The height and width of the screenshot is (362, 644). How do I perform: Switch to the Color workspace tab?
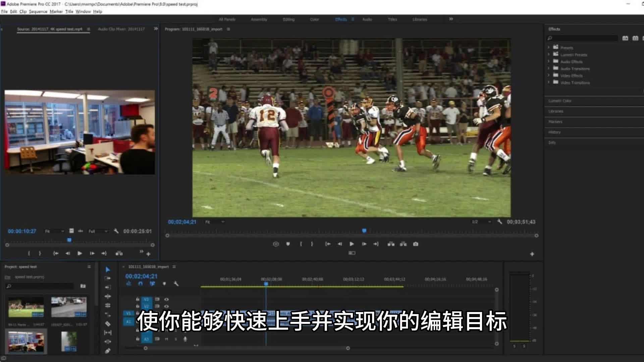(x=314, y=19)
